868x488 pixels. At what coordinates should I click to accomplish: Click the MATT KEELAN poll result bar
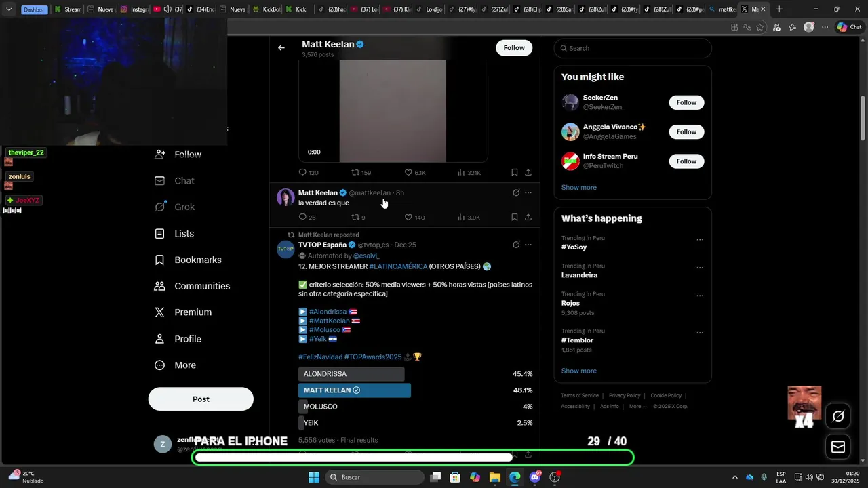coord(355,390)
